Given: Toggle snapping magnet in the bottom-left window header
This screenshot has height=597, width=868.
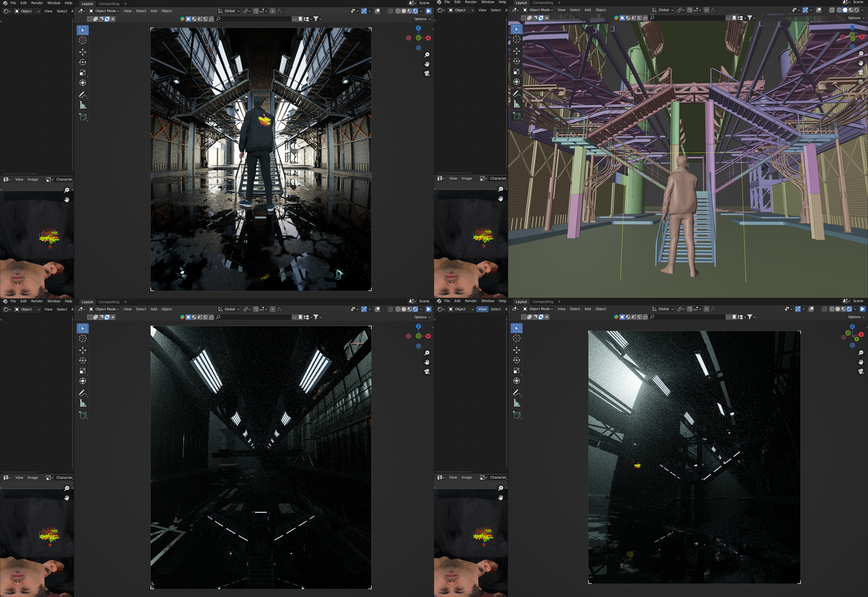Looking at the screenshot, I should (256, 309).
